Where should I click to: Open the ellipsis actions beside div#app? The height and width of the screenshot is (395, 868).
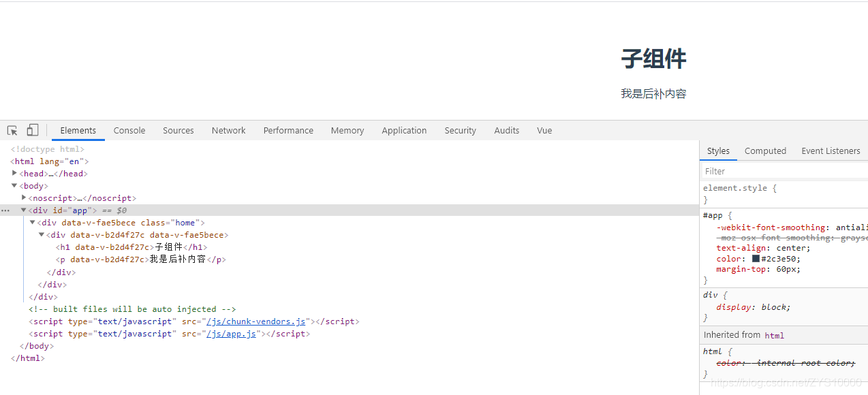coord(5,210)
